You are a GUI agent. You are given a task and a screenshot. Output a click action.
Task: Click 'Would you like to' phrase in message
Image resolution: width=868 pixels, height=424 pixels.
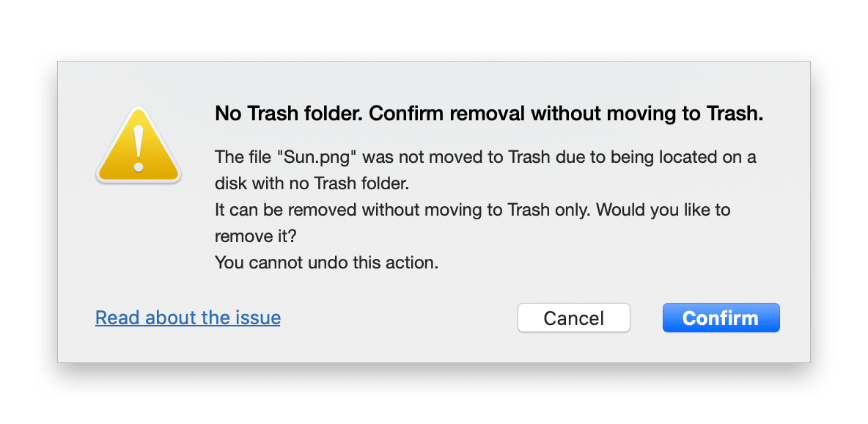click(x=664, y=210)
